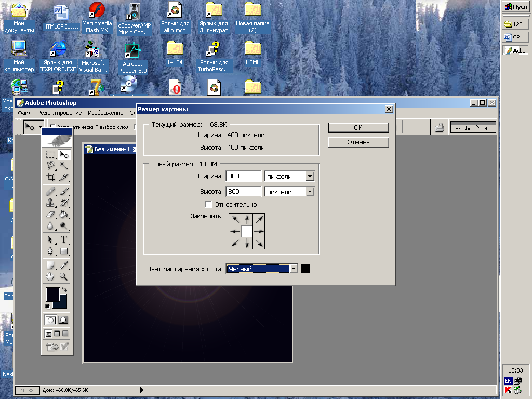This screenshot has width=532, height=399.
Task: Set anchor to bottom-right arrow
Action: coord(259,243)
